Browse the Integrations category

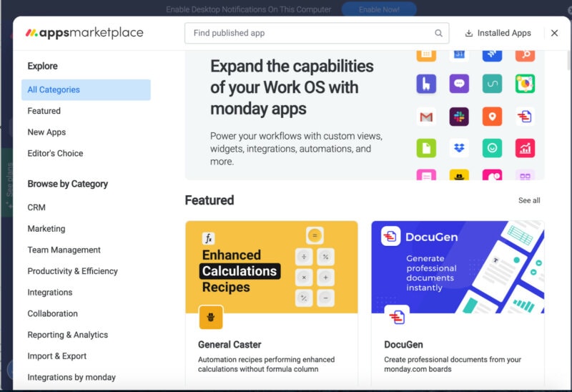coord(50,293)
